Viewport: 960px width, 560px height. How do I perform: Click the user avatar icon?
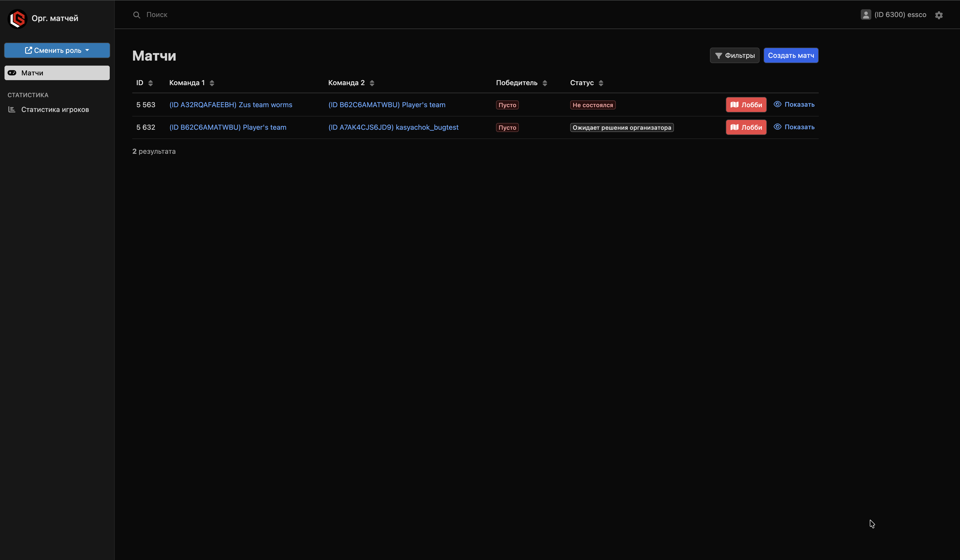click(866, 15)
